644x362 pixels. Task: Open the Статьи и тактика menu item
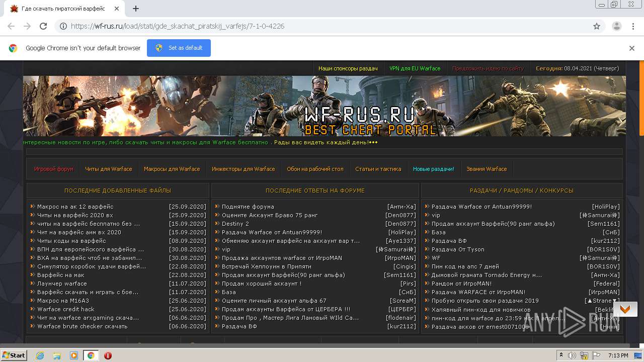pyautogui.click(x=378, y=169)
